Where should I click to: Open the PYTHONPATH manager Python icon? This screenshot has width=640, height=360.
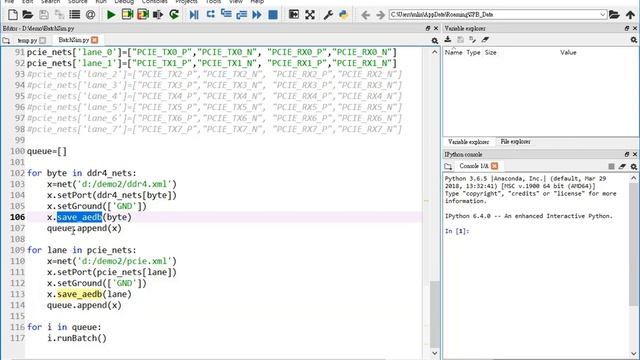tap(344, 15)
